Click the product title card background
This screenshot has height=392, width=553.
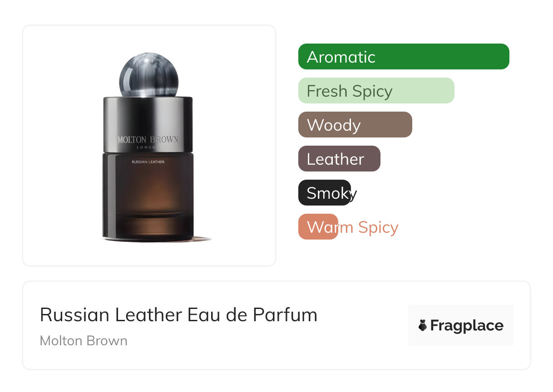point(276,325)
